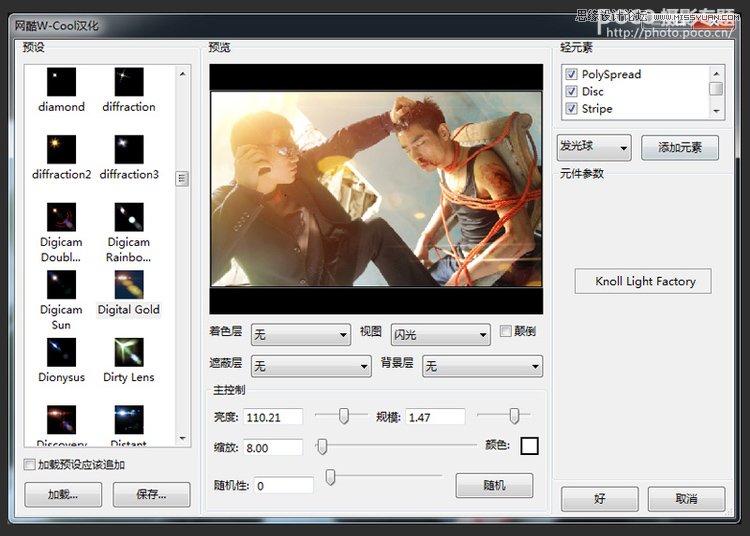Click the PolySpread element name
750x536 pixels.
[x=611, y=74]
